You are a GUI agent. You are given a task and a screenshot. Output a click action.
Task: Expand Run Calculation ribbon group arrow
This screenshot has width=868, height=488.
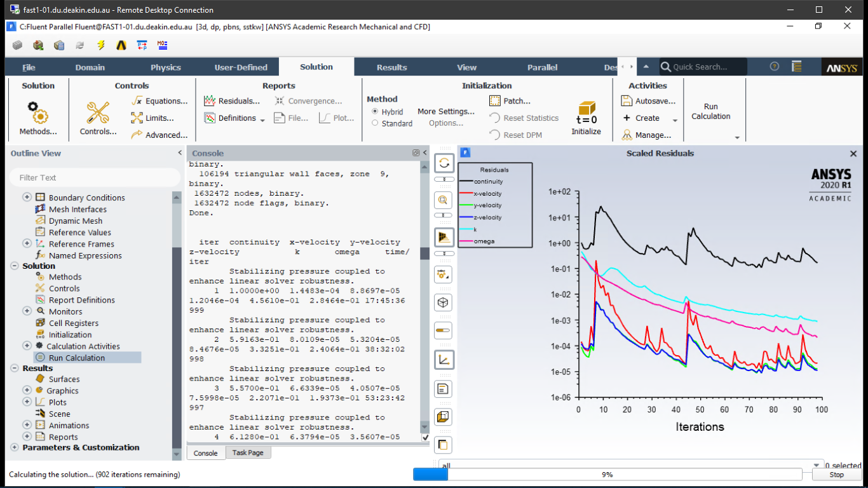(x=737, y=137)
